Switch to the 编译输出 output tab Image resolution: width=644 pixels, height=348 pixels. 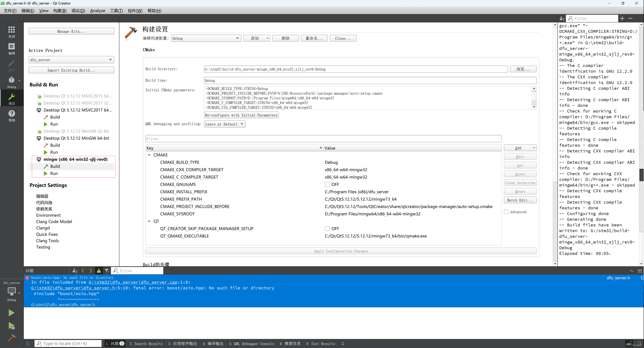tap(213, 343)
